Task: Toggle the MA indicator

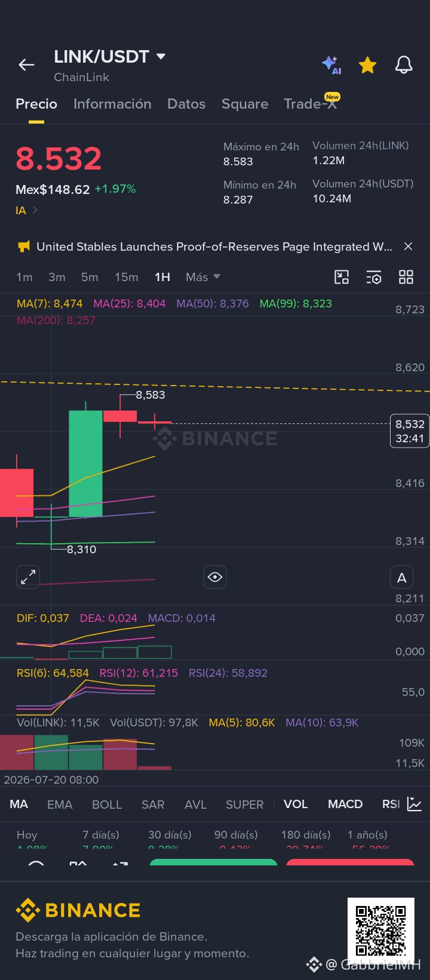Action: 19,805
